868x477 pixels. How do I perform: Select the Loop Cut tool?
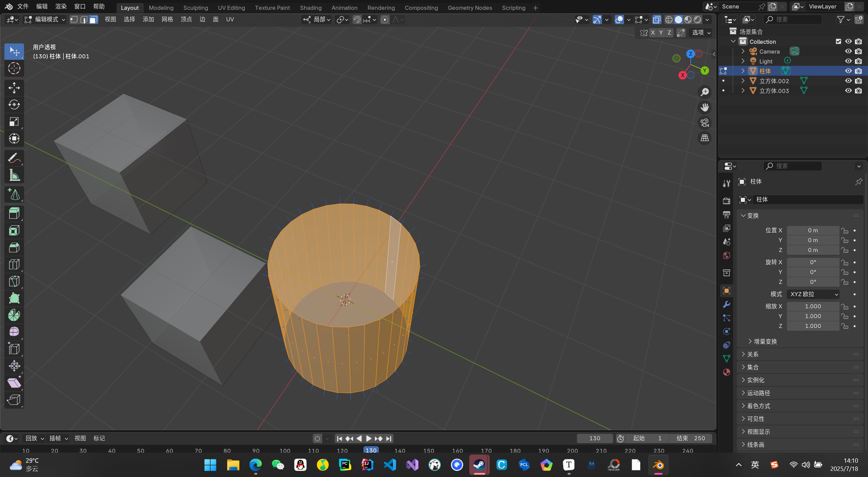coord(14,264)
